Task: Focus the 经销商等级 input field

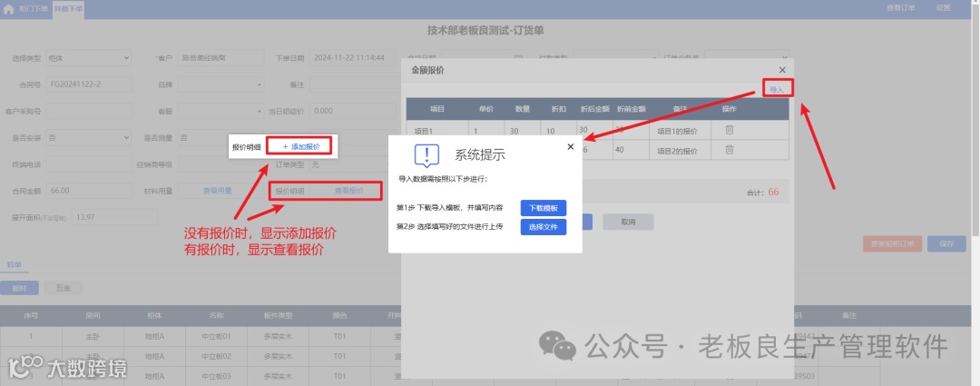Action: point(220,164)
